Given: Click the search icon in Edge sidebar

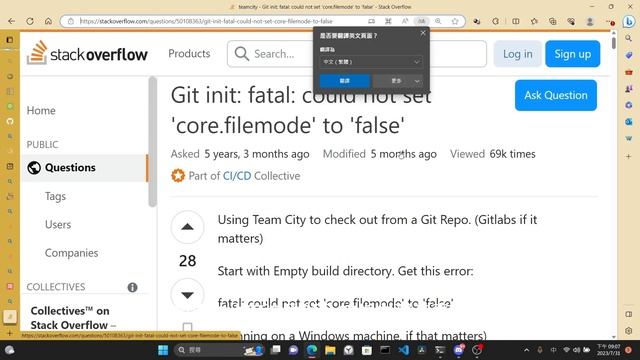Looking at the screenshot, I should point(629,38).
